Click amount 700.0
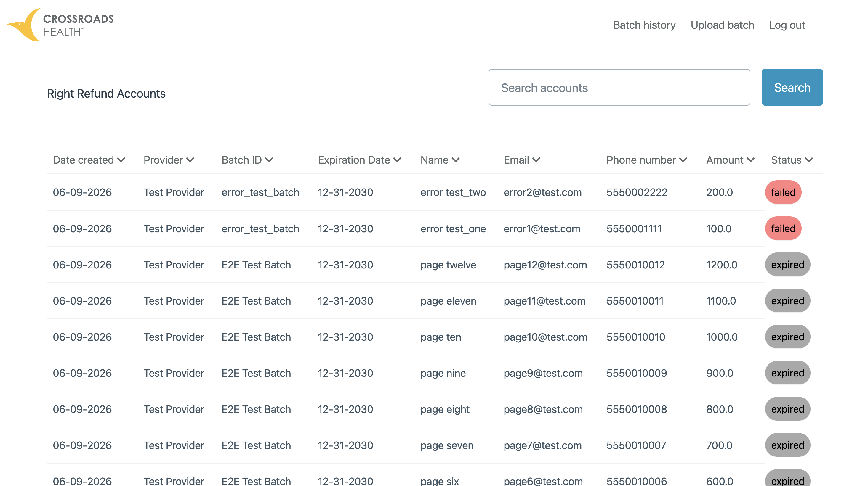The image size is (868, 486). click(x=719, y=445)
